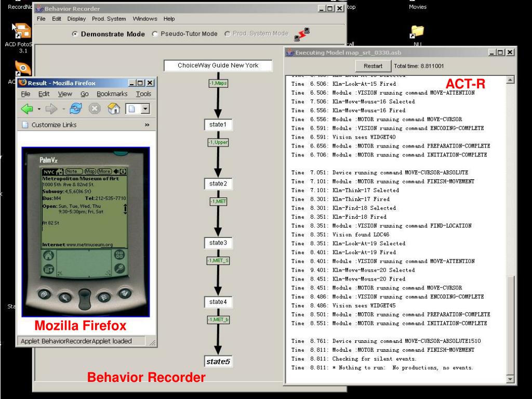Click the network connection icon in Behavior Recorder
This screenshot has height=399, width=532.
click(x=302, y=34)
